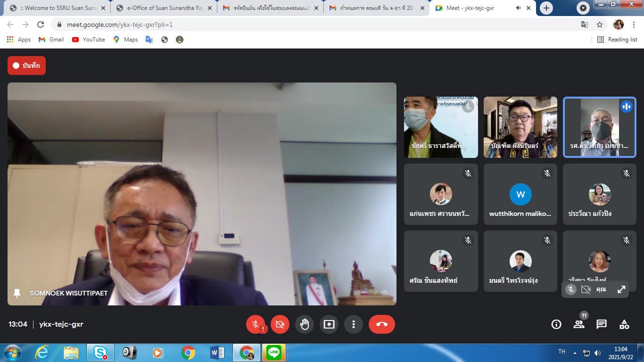Screen dimensions: 644x362
Task: Unmute the microphone in the call controls
Action: [255, 324]
